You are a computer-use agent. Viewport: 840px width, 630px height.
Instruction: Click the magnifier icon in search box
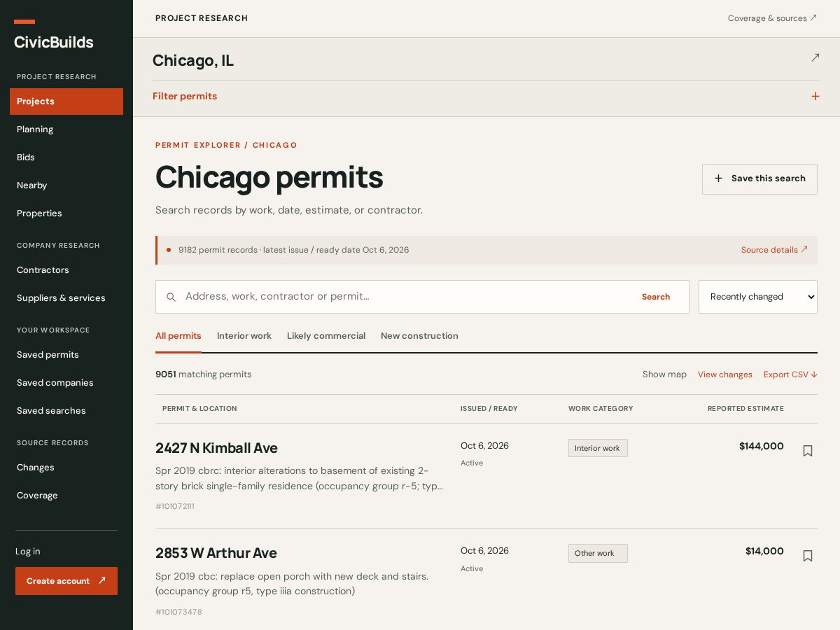(171, 297)
